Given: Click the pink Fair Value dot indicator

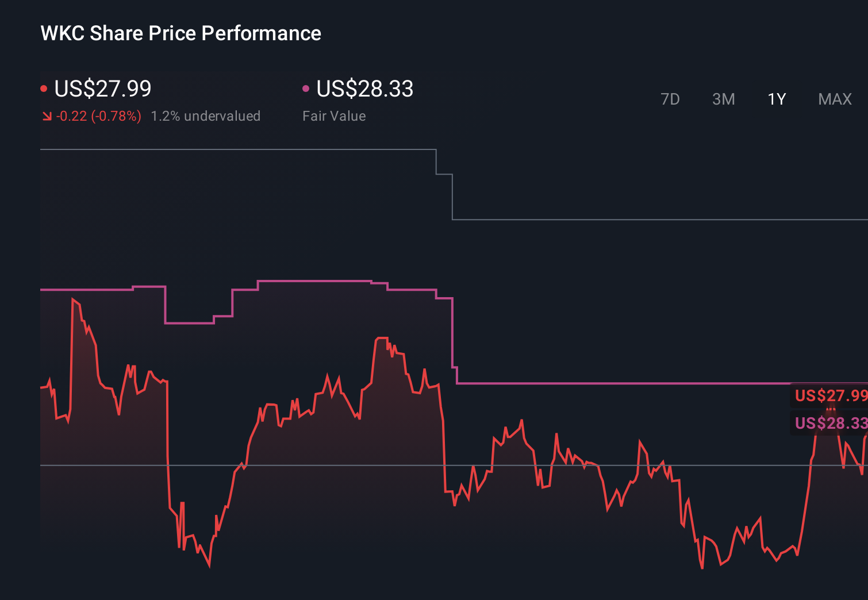Looking at the screenshot, I should 306,89.
